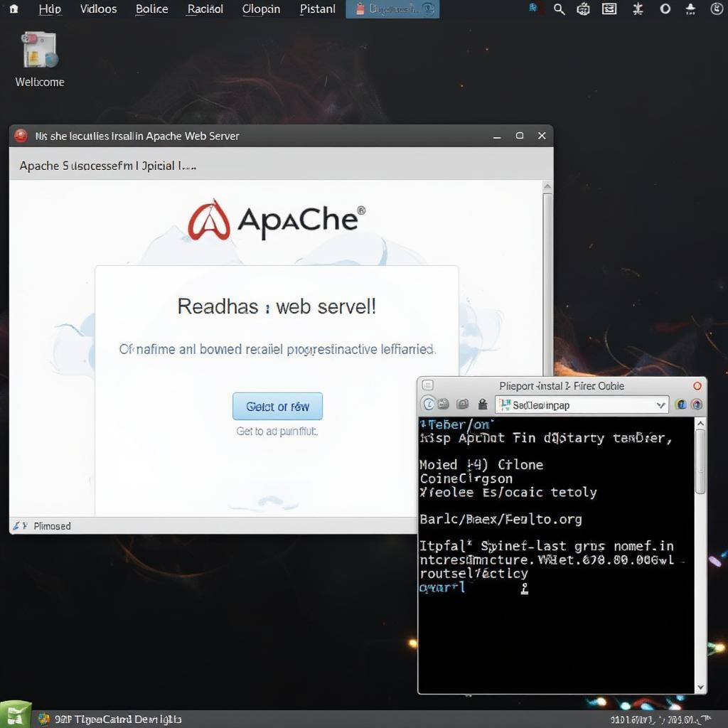Open the SedIealinpap dropdown in terminal toolbar

coord(582,405)
